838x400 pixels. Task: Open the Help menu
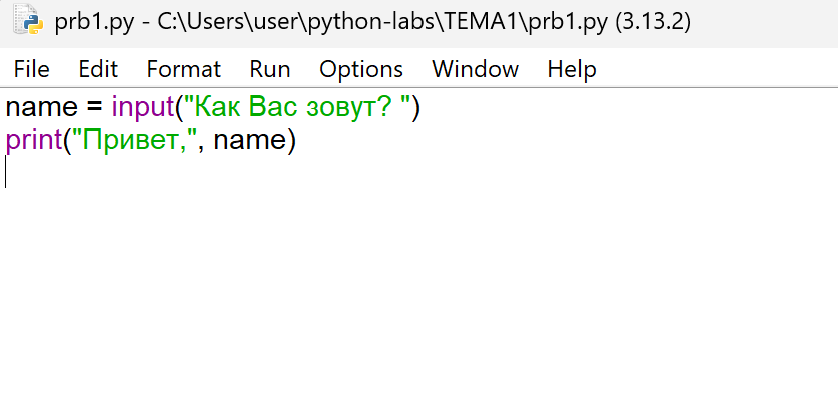572,69
